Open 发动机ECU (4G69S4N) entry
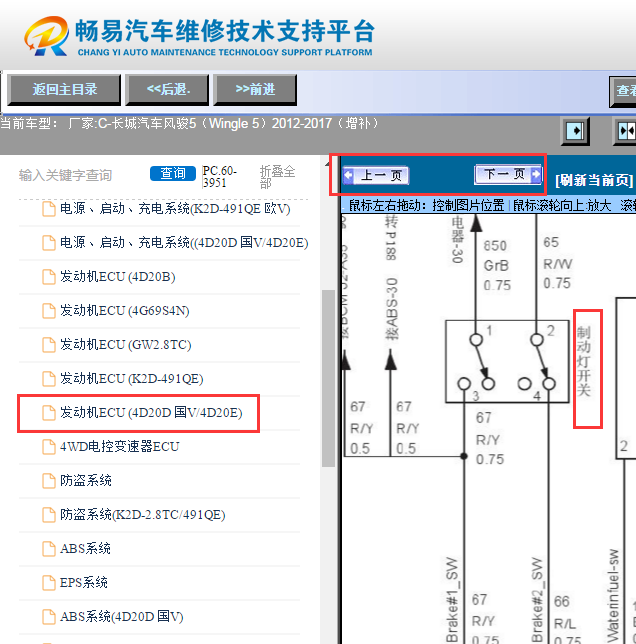Screen dimensions: 636x644 (124, 311)
